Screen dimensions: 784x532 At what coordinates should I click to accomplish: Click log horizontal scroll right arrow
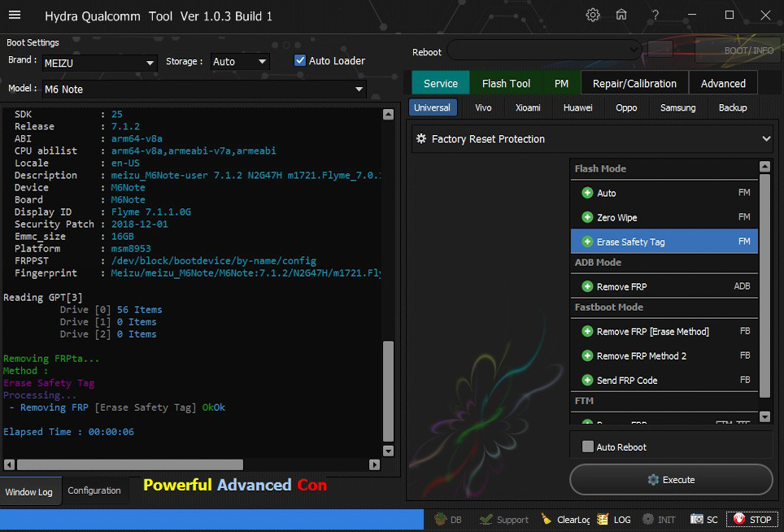tap(374, 465)
